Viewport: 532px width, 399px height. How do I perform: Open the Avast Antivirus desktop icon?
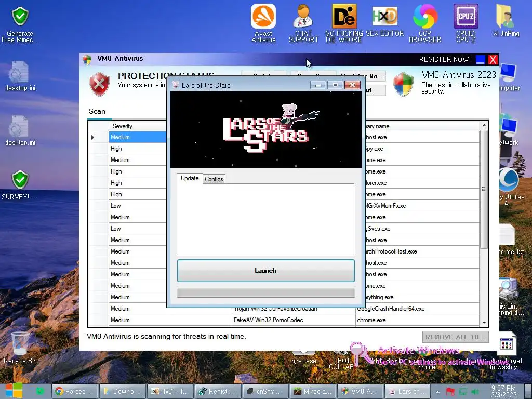coord(263,23)
